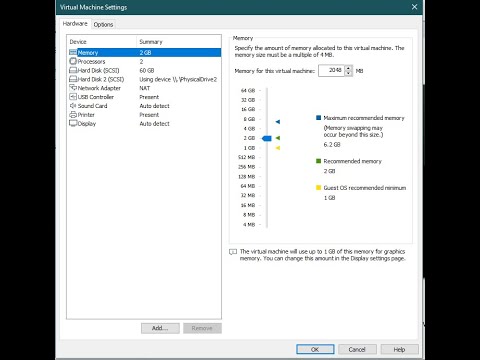Set memory slider to 512 MB mark
480x360 pixels.
coord(267,157)
